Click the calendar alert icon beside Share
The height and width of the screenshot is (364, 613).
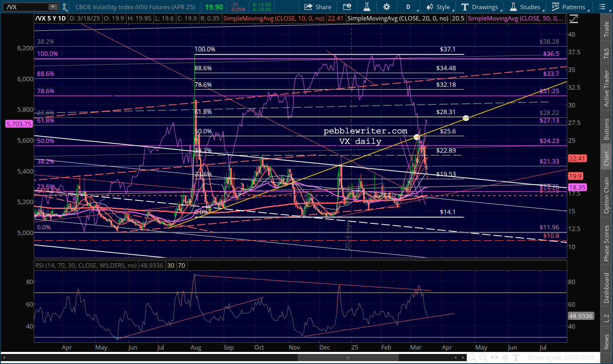tap(347, 7)
